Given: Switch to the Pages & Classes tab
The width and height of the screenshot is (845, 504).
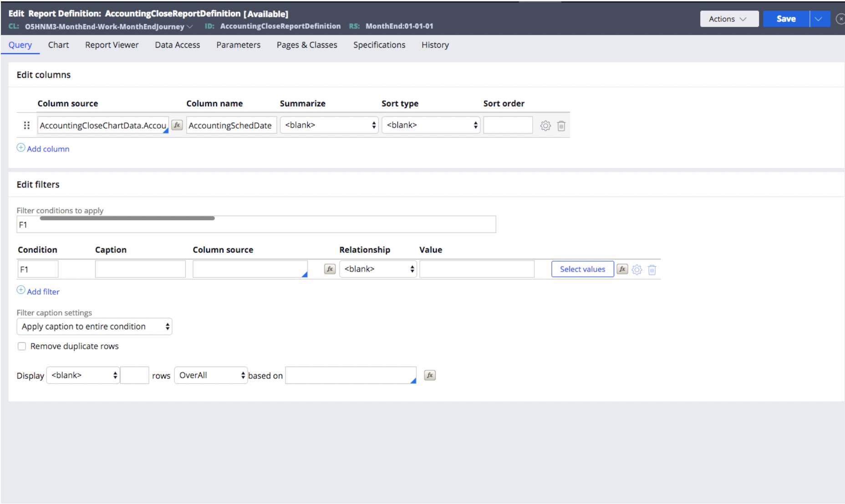Looking at the screenshot, I should 307,45.
